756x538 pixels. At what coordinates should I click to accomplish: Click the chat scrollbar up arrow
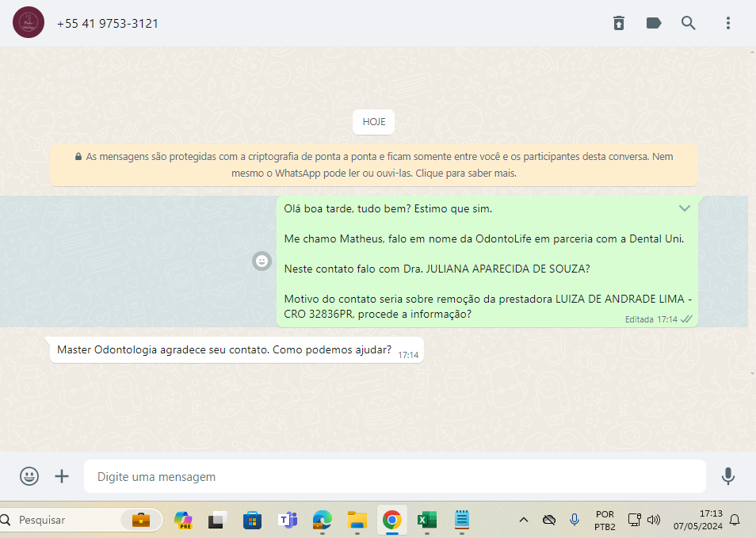point(752,51)
